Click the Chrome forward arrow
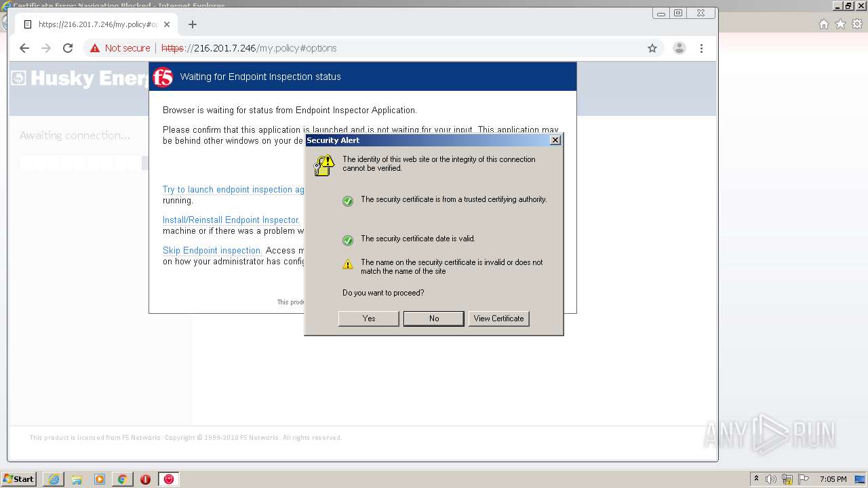Screen dimensions: 868x488 [46, 48]
